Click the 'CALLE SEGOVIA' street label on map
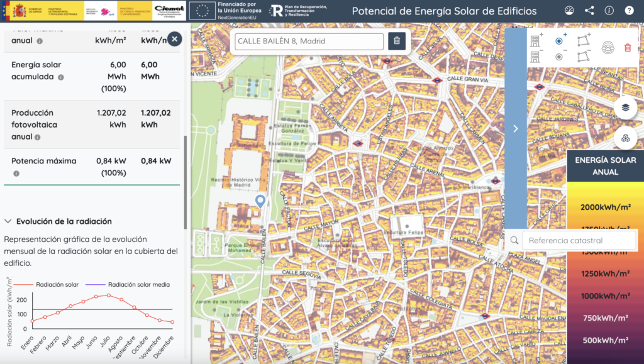The height and width of the screenshot is (364, 644). (301, 273)
